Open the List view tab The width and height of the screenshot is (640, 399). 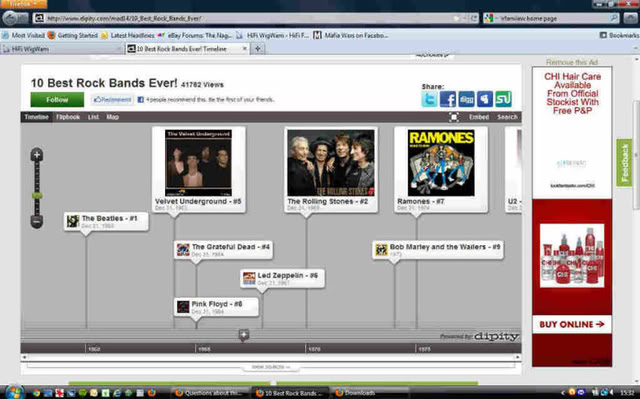coord(93,117)
